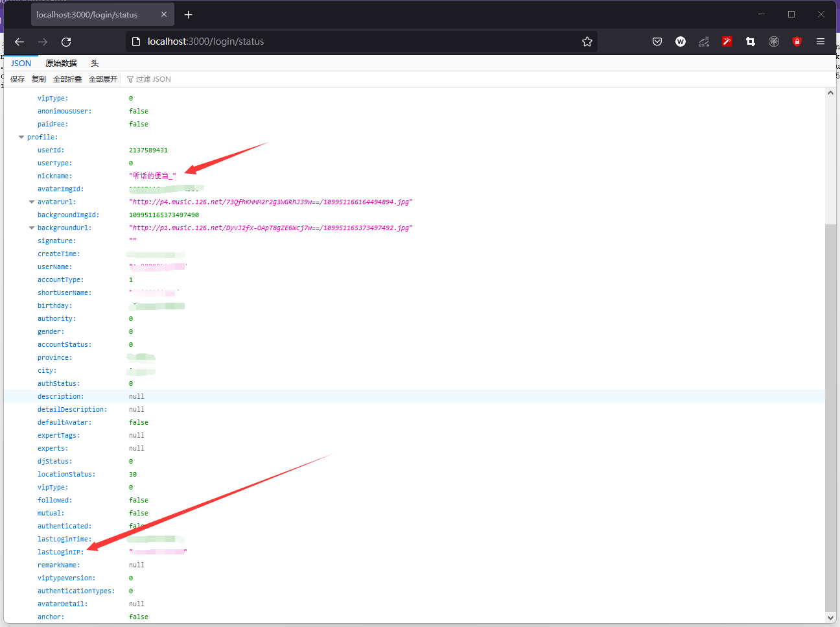The width and height of the screenshot is (840, 627).
Task: Select the anchor row key
Action: point(51,617)
